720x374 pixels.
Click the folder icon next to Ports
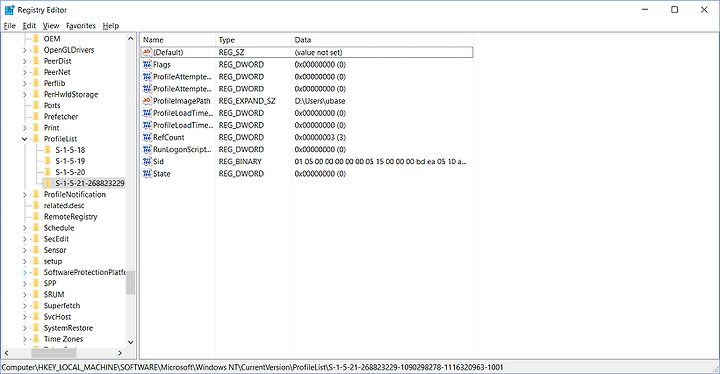tap(36, 106)
